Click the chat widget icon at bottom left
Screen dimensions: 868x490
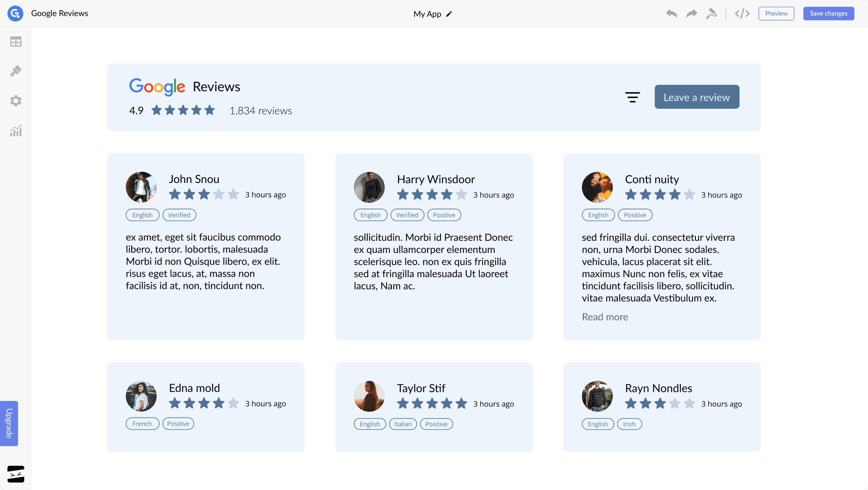16,474
